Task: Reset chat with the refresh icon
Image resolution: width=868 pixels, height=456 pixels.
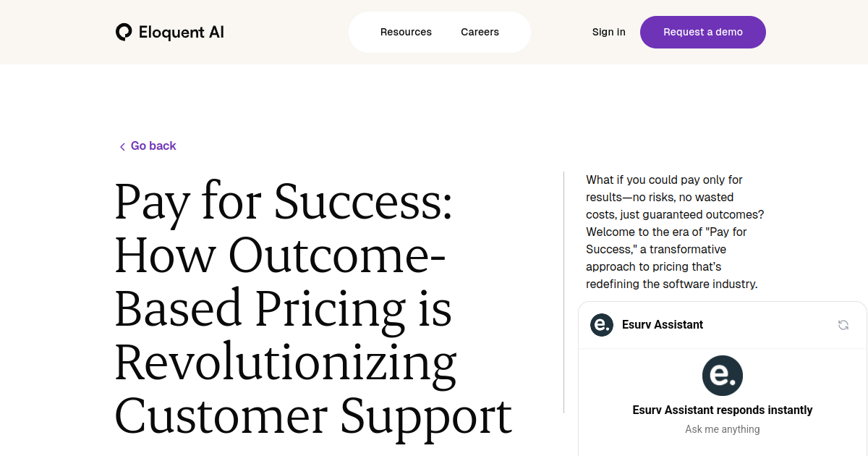Action: 843,325
